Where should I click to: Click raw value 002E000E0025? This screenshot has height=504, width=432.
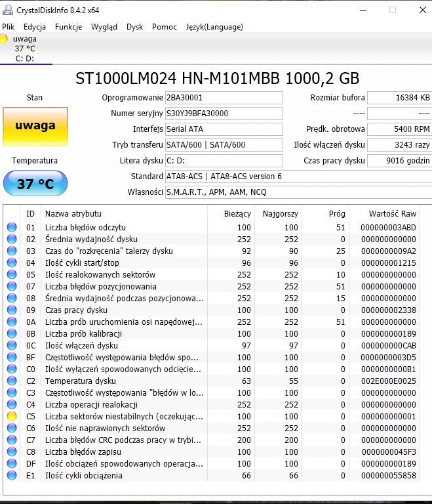coord(388,381)
